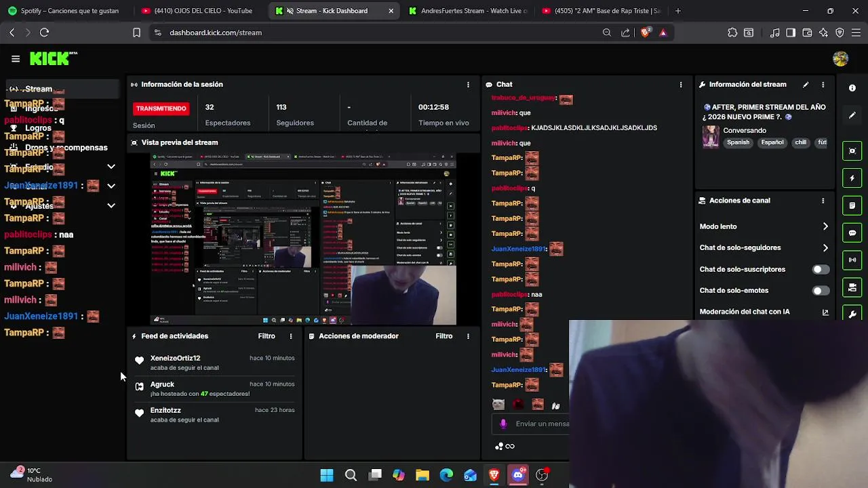
Task: Expand Modo lento options
Action: 825,226
